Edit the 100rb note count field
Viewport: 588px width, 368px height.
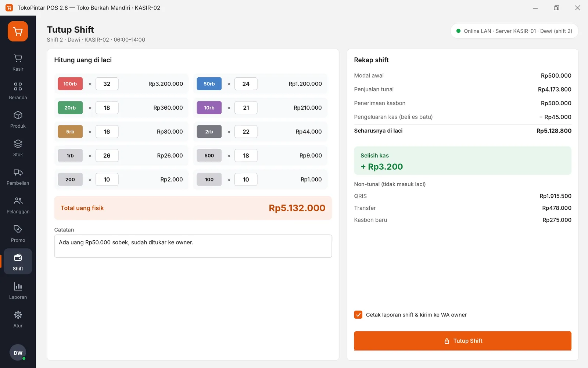(107, 84)
